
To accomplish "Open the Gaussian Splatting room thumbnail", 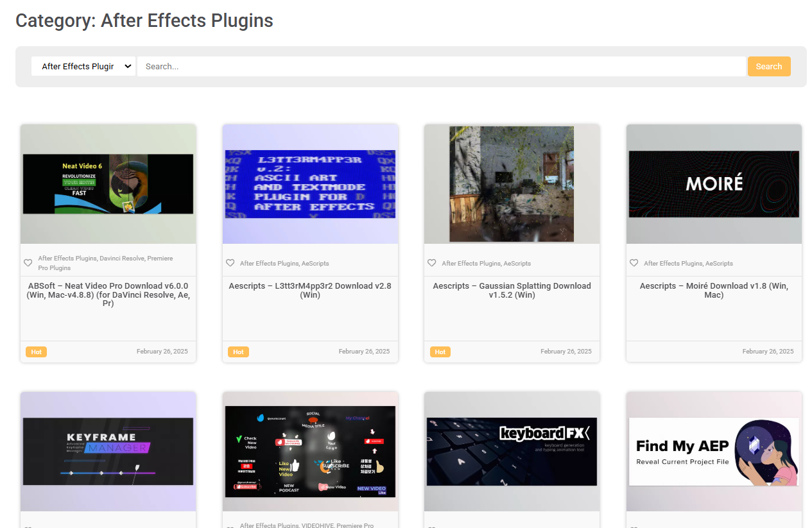I will (x=512, y=184).
